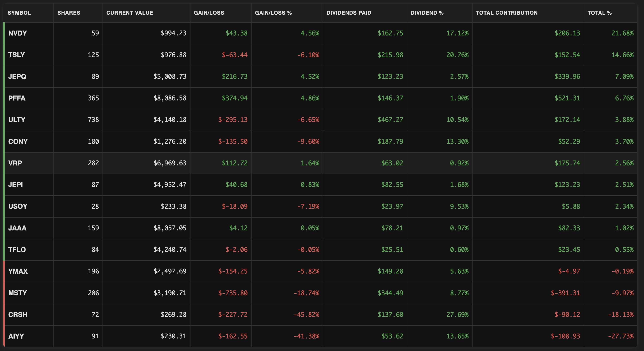Sort by SHARES column header

(x=69, y=13)
